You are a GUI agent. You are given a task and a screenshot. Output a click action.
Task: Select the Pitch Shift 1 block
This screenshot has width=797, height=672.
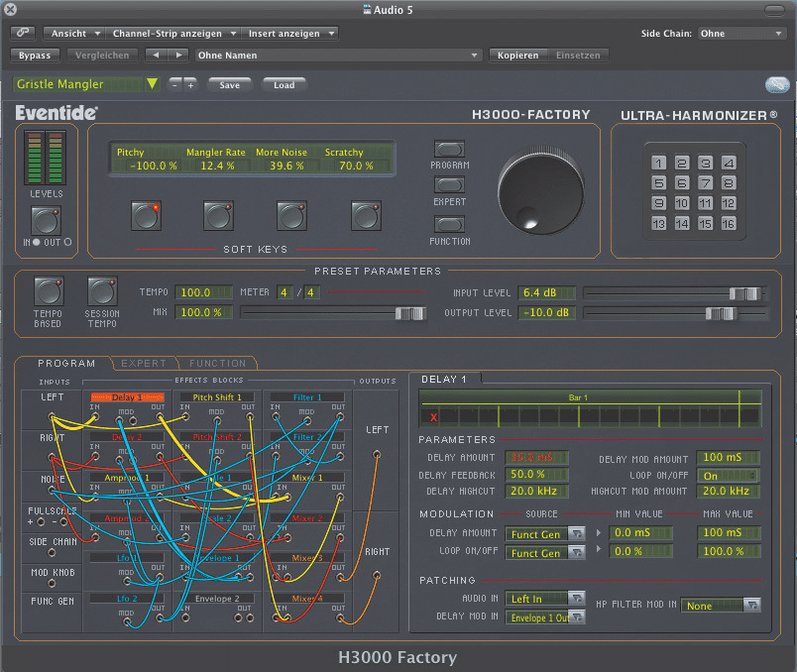217,397
